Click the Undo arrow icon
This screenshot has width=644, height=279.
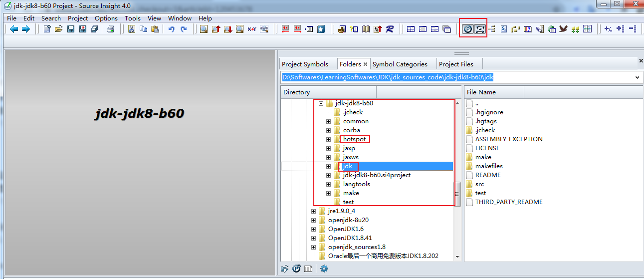point(172,29)
